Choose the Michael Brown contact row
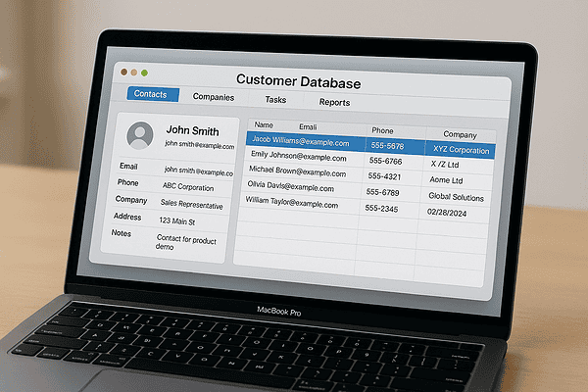The width and height of the screenshot is (588, 392). pos(368,175)
